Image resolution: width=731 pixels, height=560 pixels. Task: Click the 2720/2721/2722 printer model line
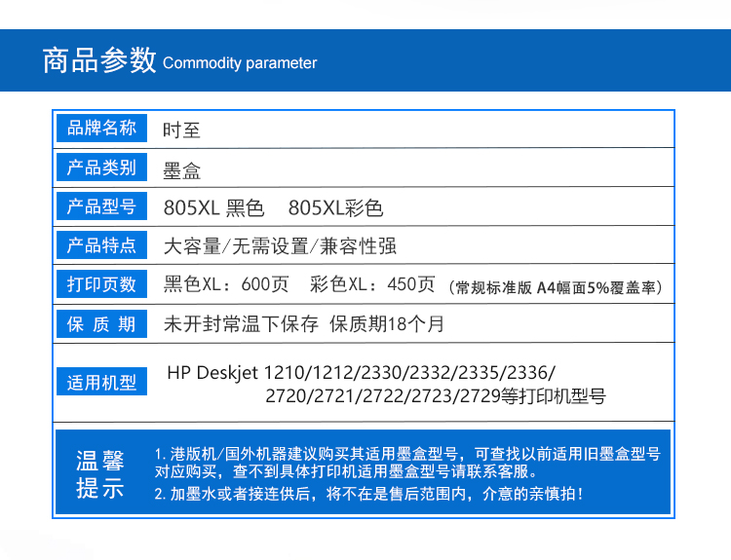[x=436, y=396]
